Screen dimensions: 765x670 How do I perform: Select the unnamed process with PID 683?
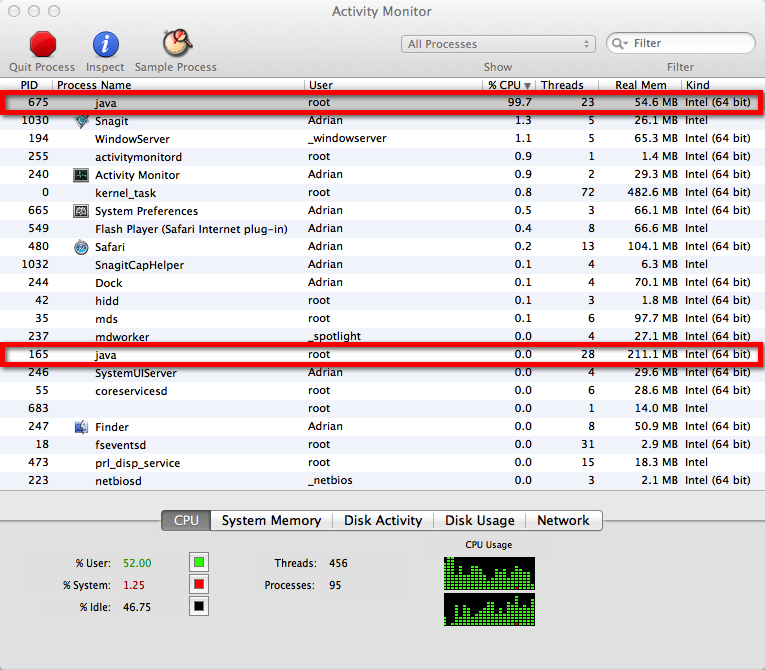(382, 408)
